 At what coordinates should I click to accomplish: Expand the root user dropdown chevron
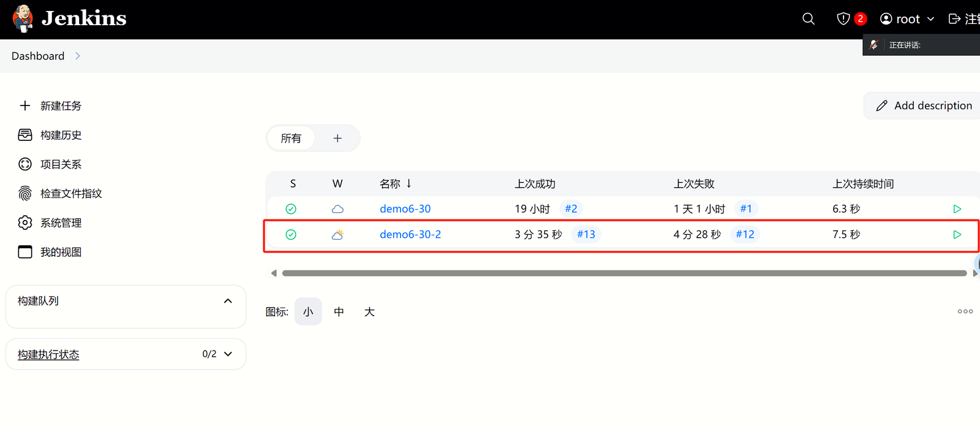click(930, 19)
